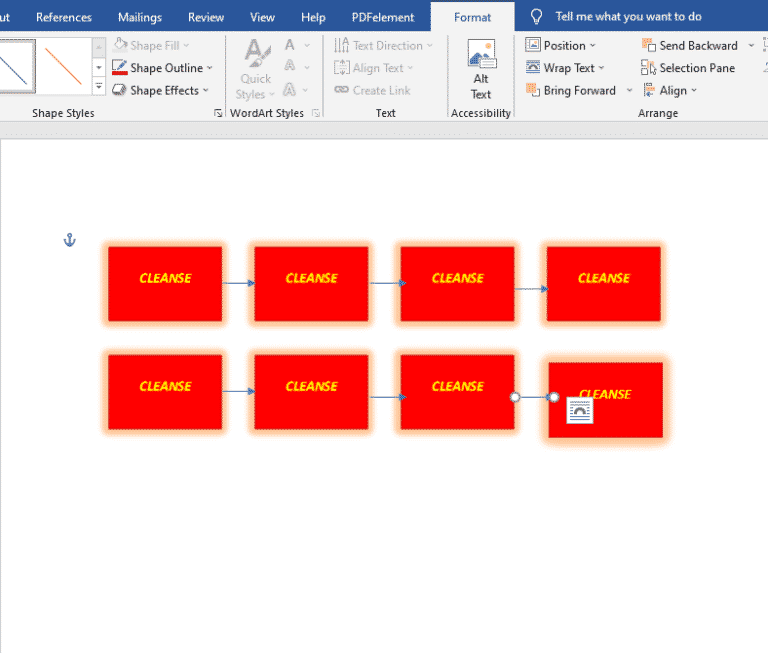
Task: Click the Wrap Text icon
Action: coord(532,67)
